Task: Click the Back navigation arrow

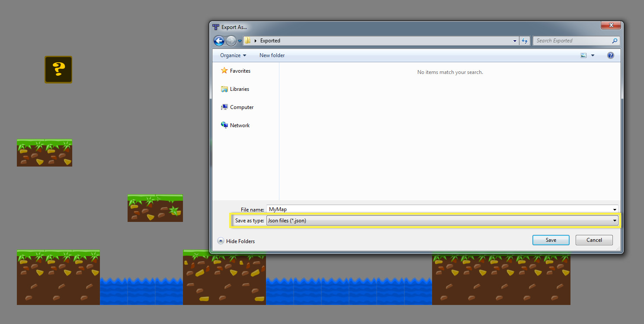Action: (x=219, y=40)
